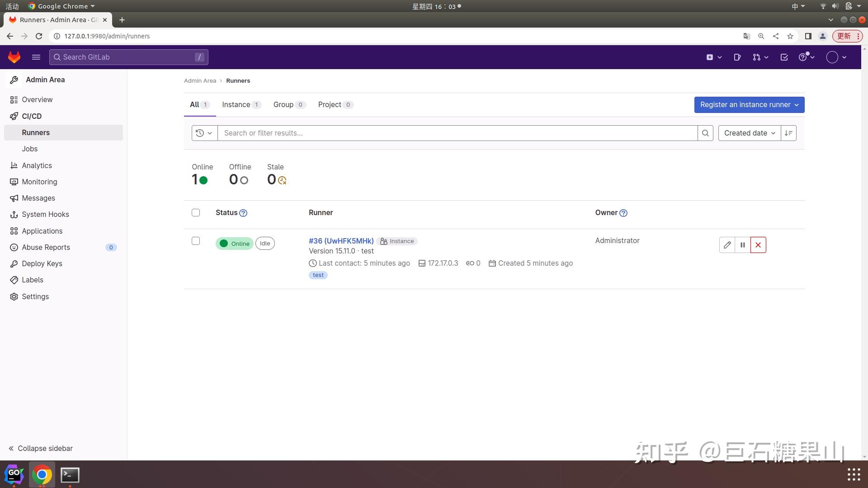Check the select-all Status checkbox

pyautogui.click(x=195, y=212)
